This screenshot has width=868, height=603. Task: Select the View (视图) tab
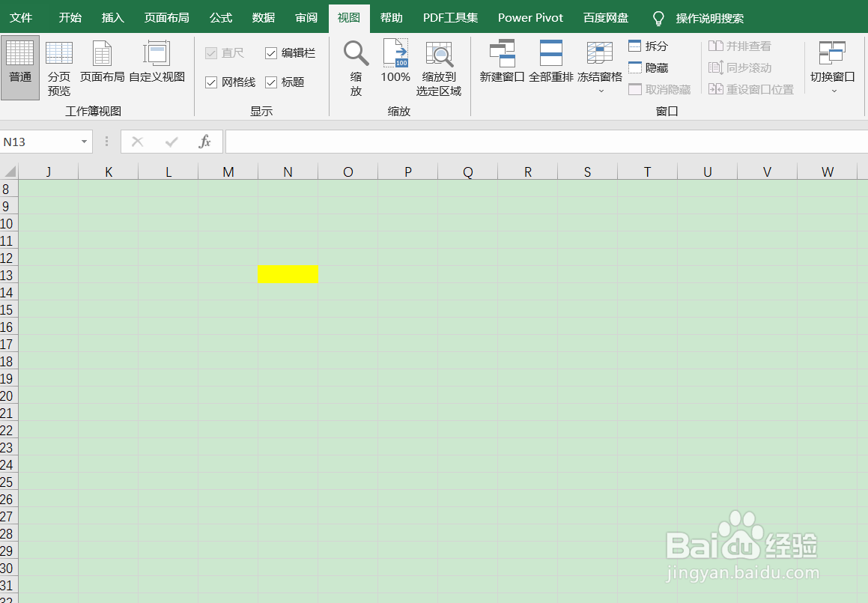(349, 18)
